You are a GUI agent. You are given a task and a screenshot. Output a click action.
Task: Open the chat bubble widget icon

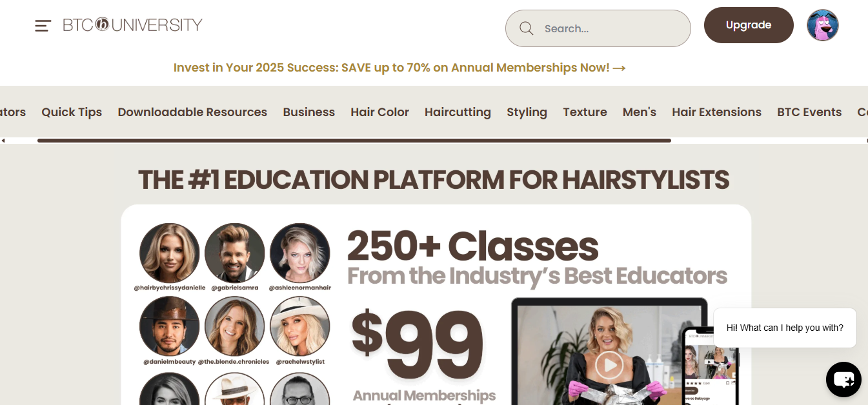(x=843, y=379)
